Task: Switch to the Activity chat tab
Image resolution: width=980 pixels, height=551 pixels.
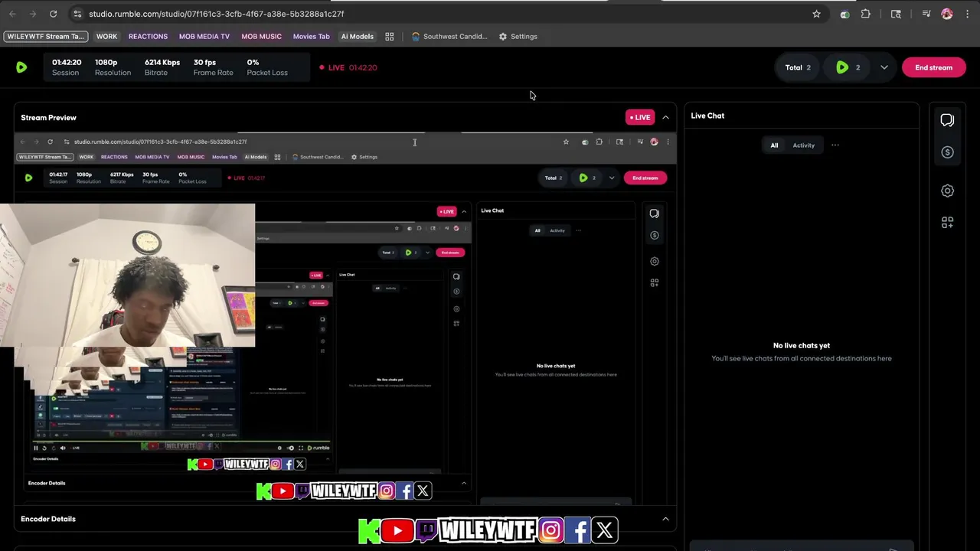Action: [804, 145]
